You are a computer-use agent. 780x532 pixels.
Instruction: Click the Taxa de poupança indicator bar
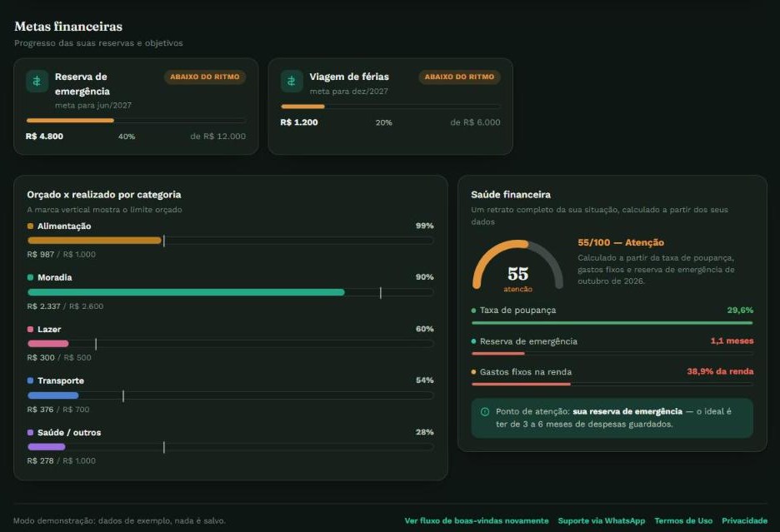(x=612, y=323)
